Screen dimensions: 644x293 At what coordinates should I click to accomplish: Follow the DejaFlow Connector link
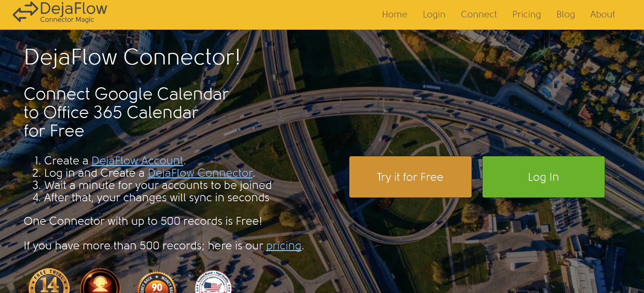[x=200, y=173]
